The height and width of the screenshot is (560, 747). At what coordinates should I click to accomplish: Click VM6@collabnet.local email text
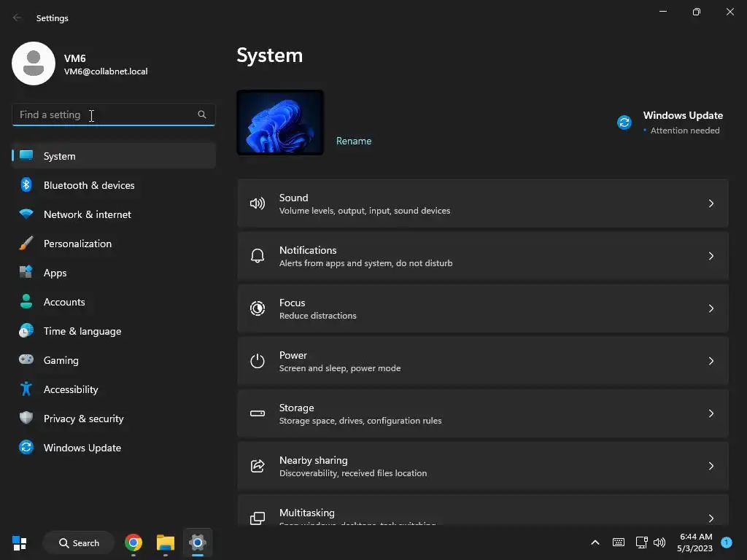106,71
